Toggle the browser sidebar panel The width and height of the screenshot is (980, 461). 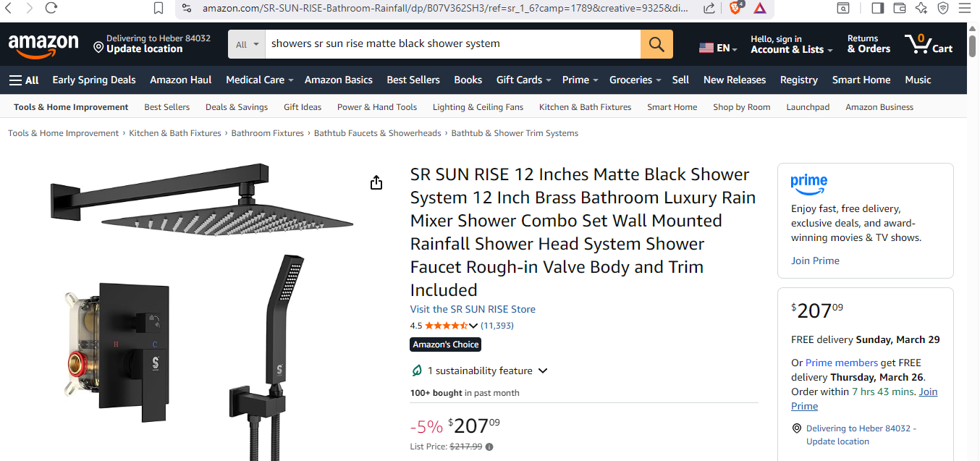point(877,8)
